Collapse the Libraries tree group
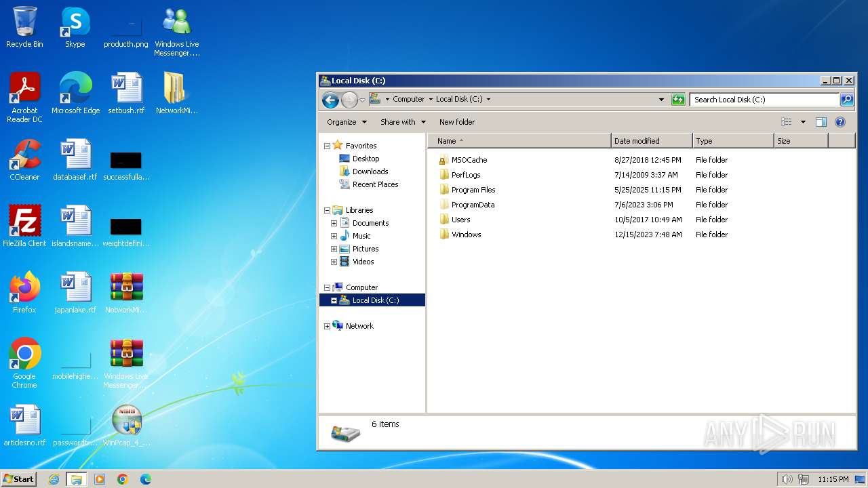The image size is (868, 488). 327,210
